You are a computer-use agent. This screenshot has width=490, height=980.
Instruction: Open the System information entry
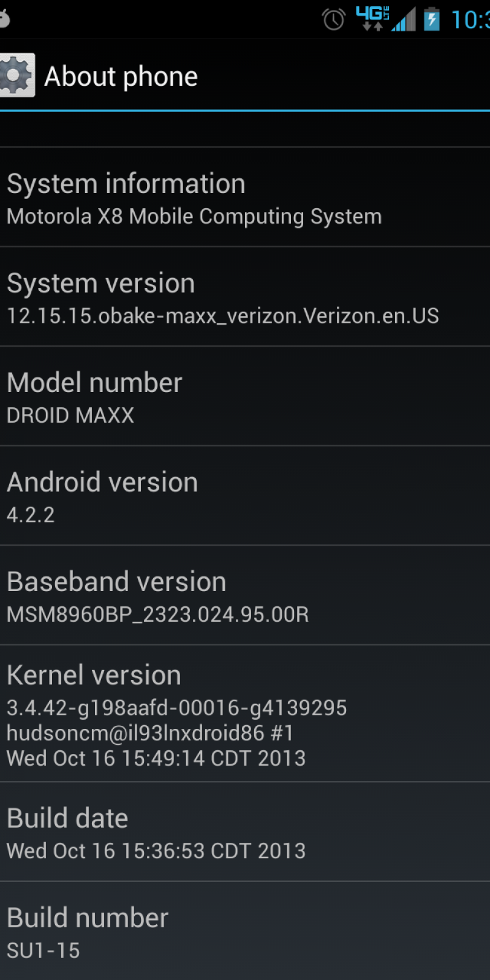click(x=245, y=197)
